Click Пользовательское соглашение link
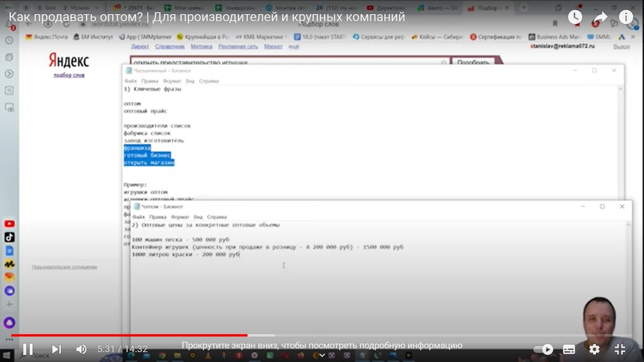644x362 pixels. click(x=64, y=267)
